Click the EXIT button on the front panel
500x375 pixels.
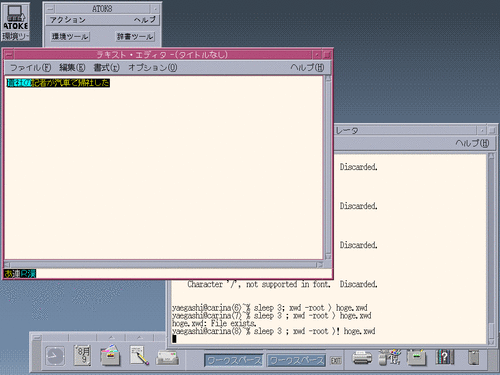[336, 361]
